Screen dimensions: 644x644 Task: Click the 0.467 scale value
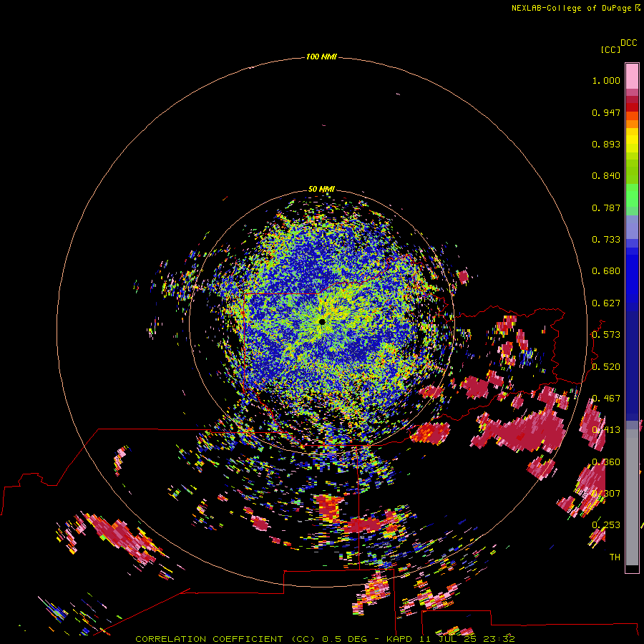pyautogui.click(x=606, y=399)
